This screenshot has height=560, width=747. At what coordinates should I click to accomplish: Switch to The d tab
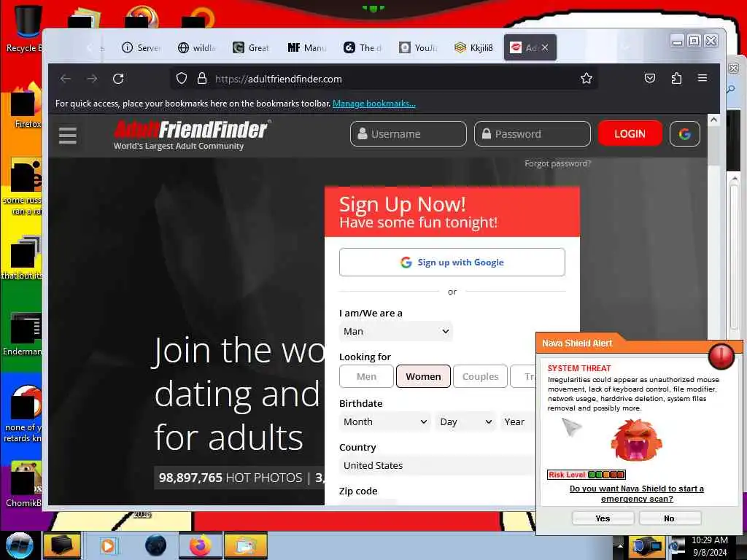(x=363, y=47)
